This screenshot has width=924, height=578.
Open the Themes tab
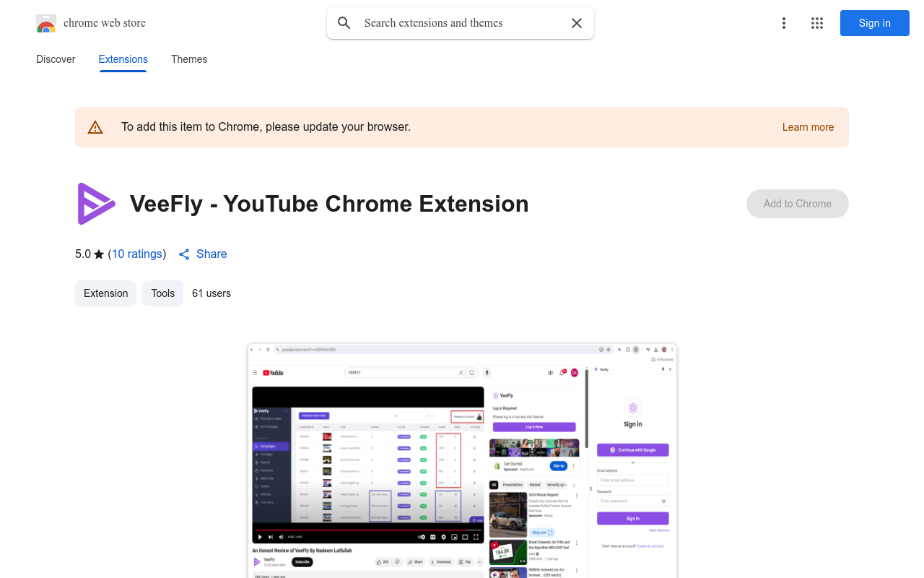[189, 59]
